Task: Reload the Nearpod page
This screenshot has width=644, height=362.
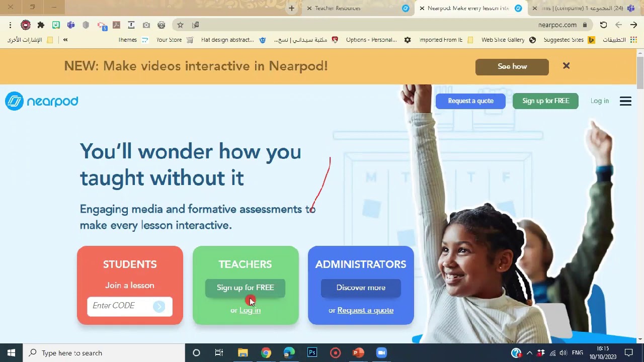Action: point(603,25)
